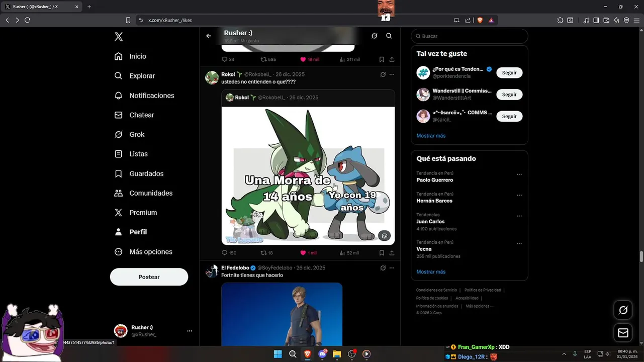Open Discord from the taskbar
644x362 pixels.
(x=322, y=354)
